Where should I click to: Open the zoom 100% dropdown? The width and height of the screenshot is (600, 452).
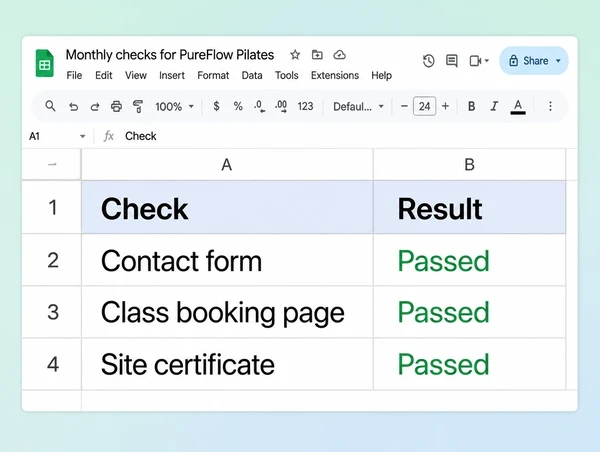pyautogui.click(x=174, y=106)
